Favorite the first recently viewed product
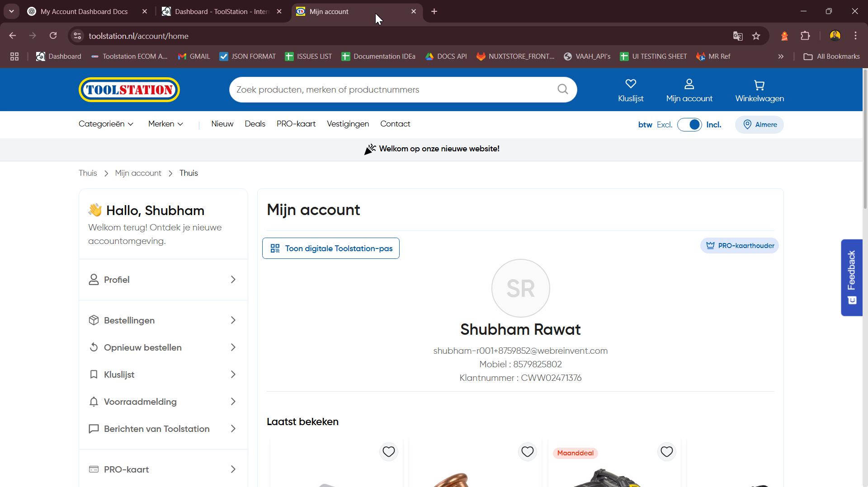The height and width of the screenshot is (487, 868). (389, 451)
